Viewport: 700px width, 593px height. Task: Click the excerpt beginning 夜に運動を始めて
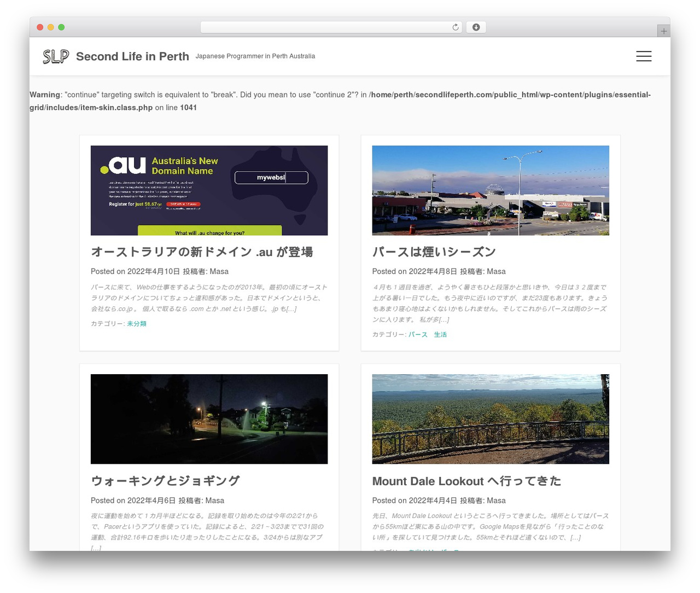point(209,531)
